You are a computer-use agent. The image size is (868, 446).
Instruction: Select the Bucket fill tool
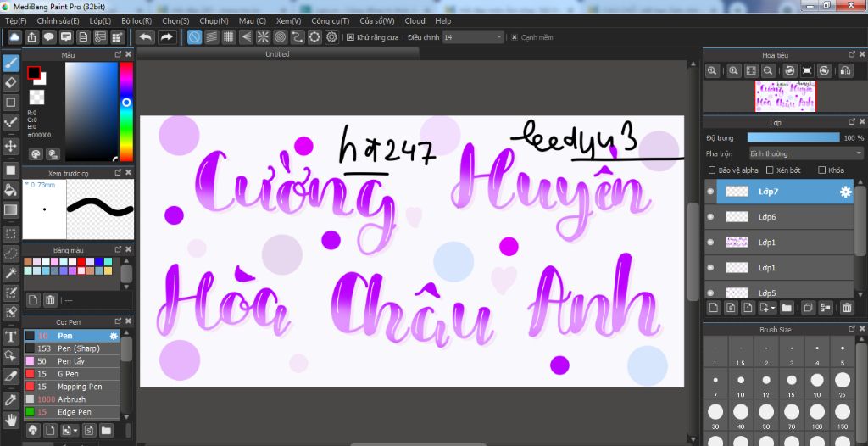(x=10, y=190)
